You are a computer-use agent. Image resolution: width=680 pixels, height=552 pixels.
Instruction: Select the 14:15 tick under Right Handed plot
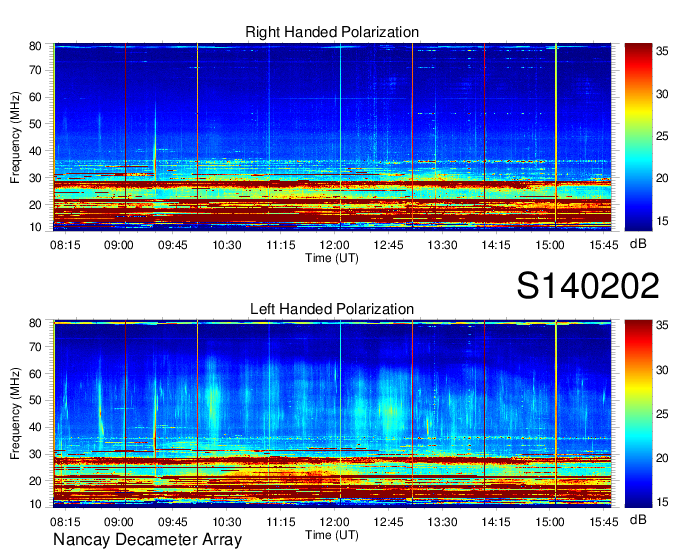pos(496,245)
